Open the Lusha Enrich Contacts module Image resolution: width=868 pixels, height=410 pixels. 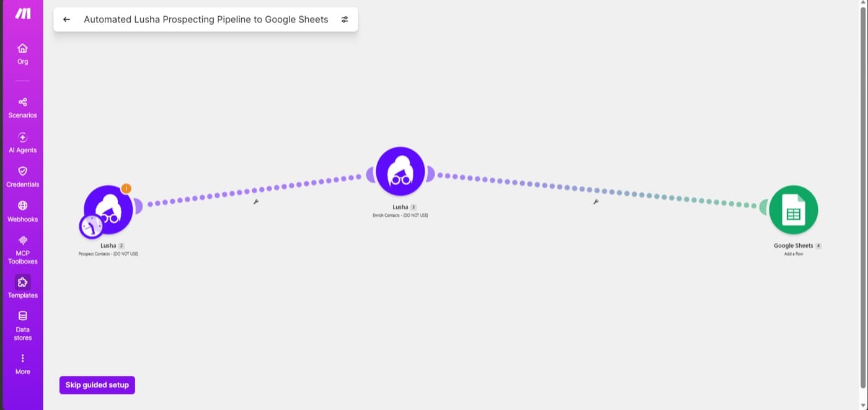(x=401, y=172)
